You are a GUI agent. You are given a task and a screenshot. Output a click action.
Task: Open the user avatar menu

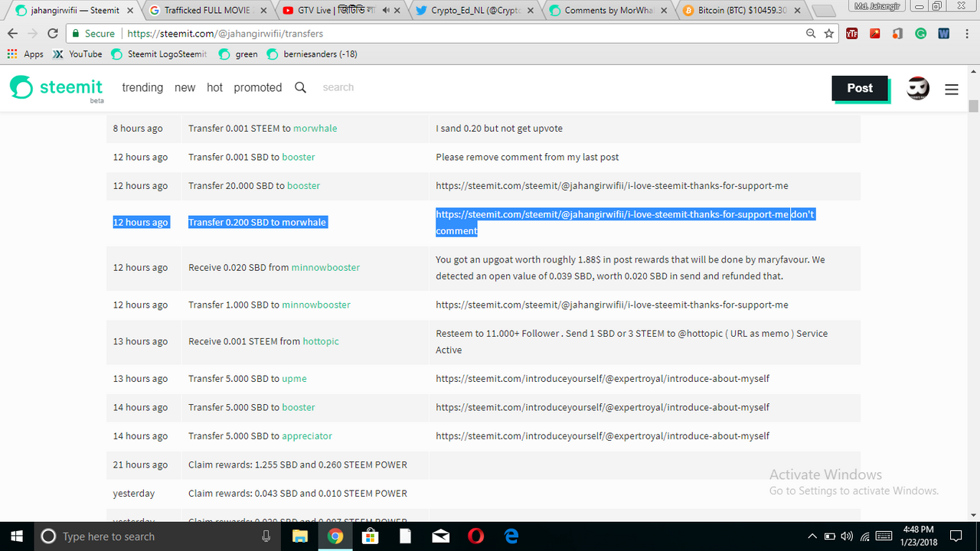[918, 89]
